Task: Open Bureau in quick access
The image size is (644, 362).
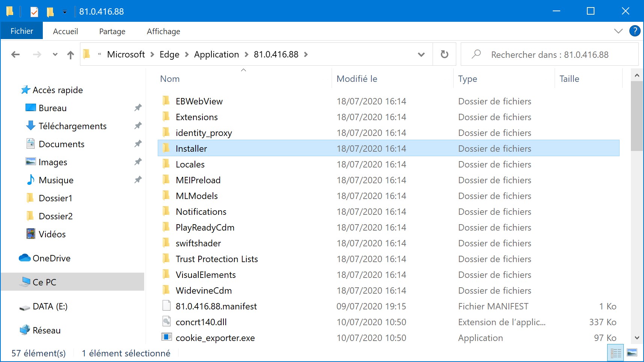Action: tap(46, 108)
